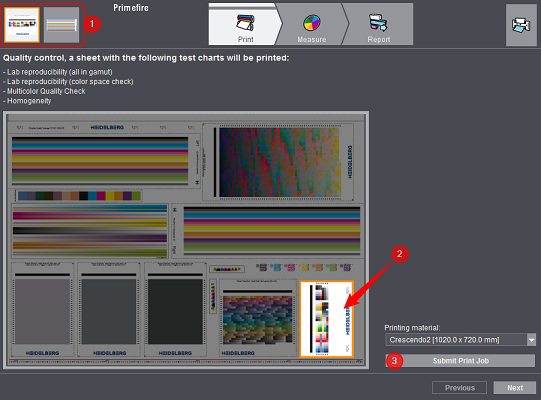Select the first test sheet thumbnail

point(22,25)
